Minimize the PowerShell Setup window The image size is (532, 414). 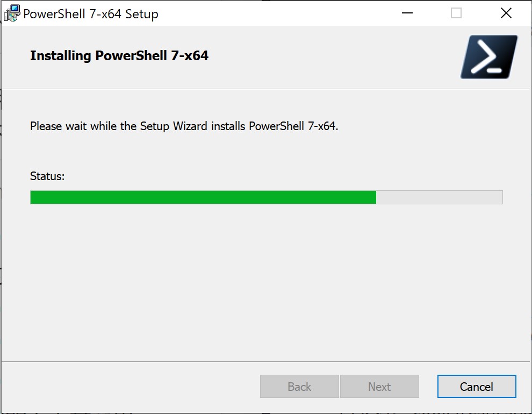tap(407, 13)
